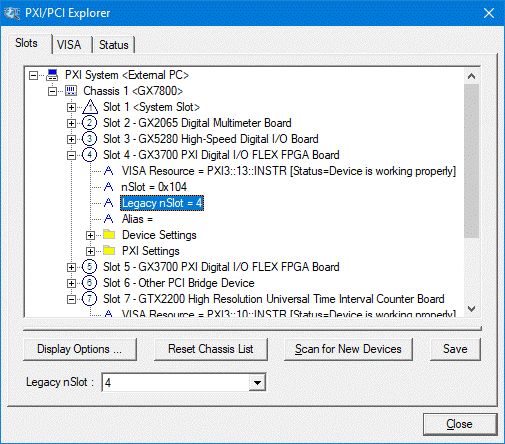Expand the Device Settings folder

point(90,235)
